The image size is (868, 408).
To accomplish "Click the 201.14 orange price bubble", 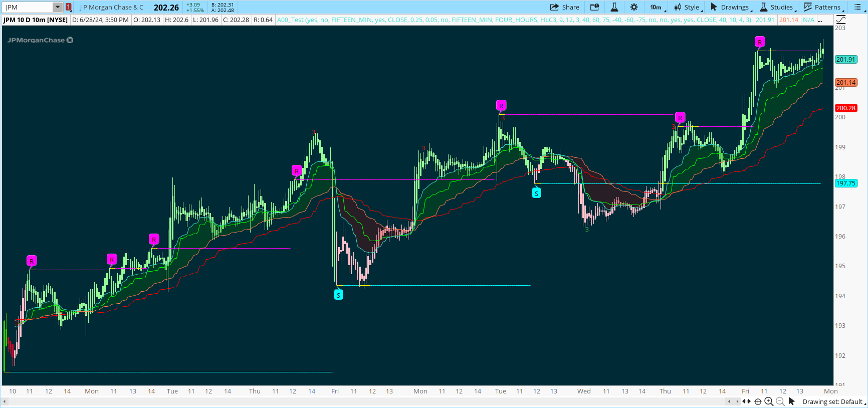I will (x=846, y=82).
